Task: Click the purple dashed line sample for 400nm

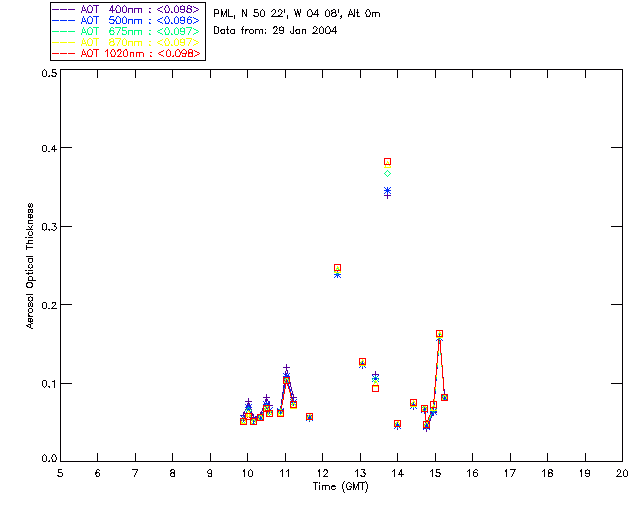Action: point(64,9)
